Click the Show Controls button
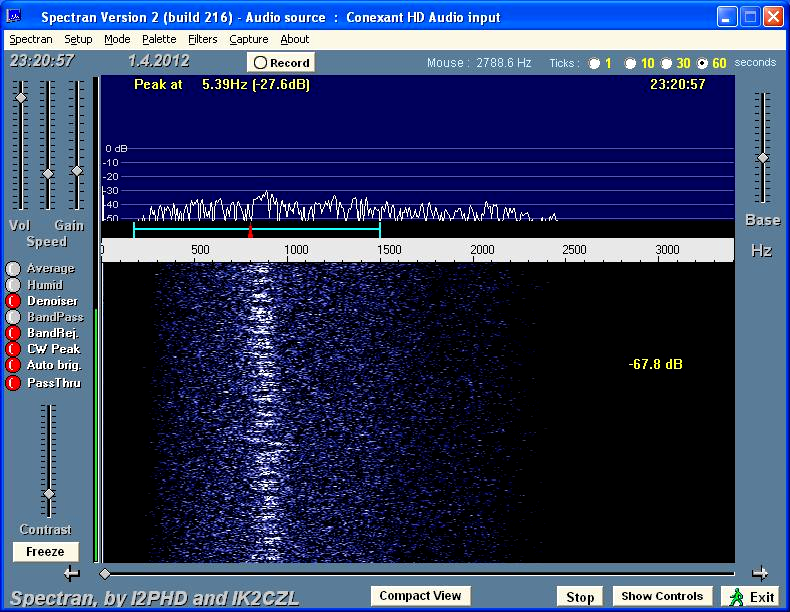The image size is (790, 612). click(x=662, y=596)
